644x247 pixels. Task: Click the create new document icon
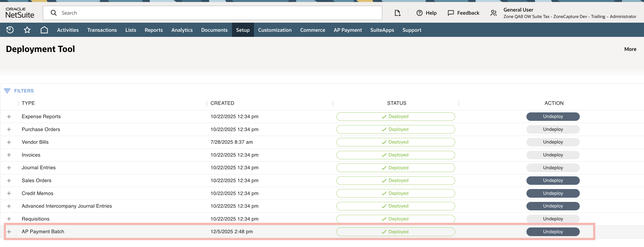pos(398,13)
